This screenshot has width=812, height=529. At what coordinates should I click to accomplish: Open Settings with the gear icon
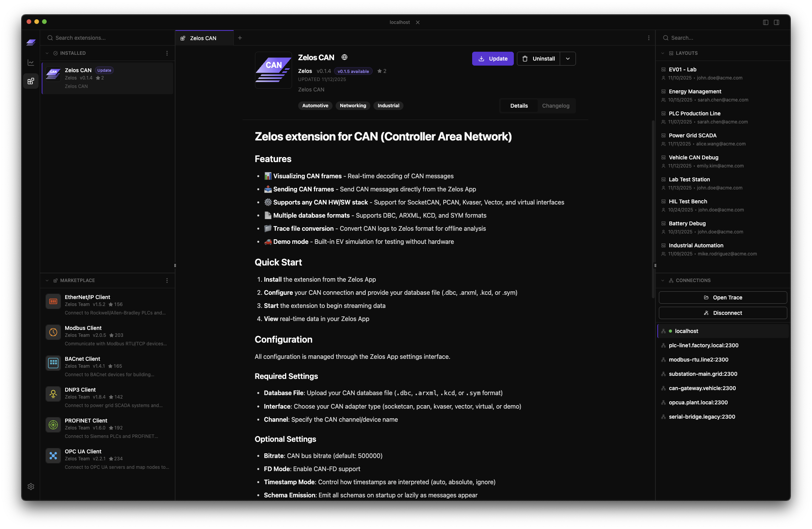click(x=31, y=486)
